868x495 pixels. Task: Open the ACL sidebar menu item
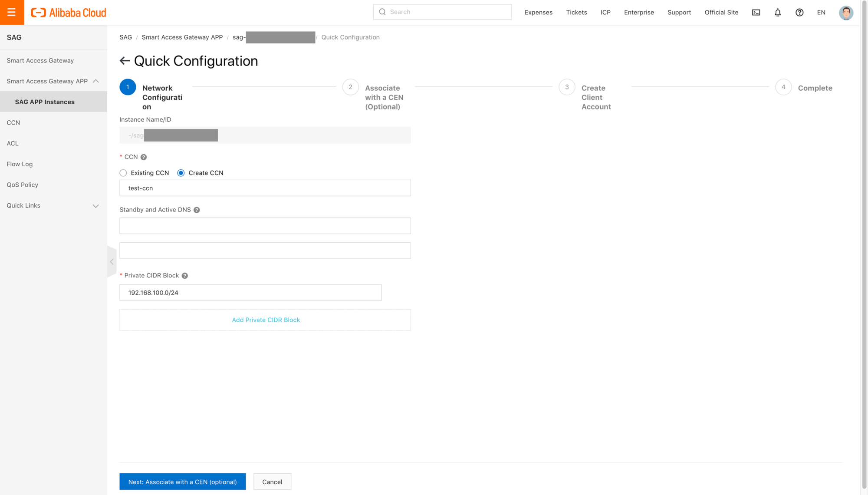click(x=13, y=143)
